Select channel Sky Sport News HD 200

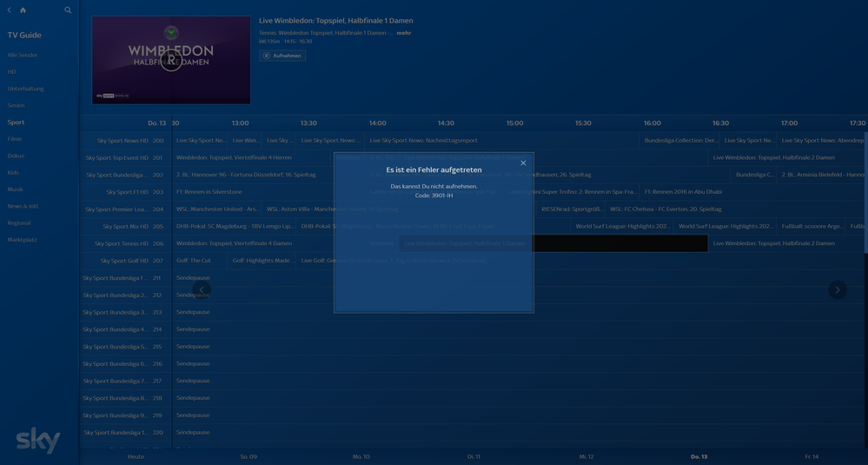pos(126,141)
